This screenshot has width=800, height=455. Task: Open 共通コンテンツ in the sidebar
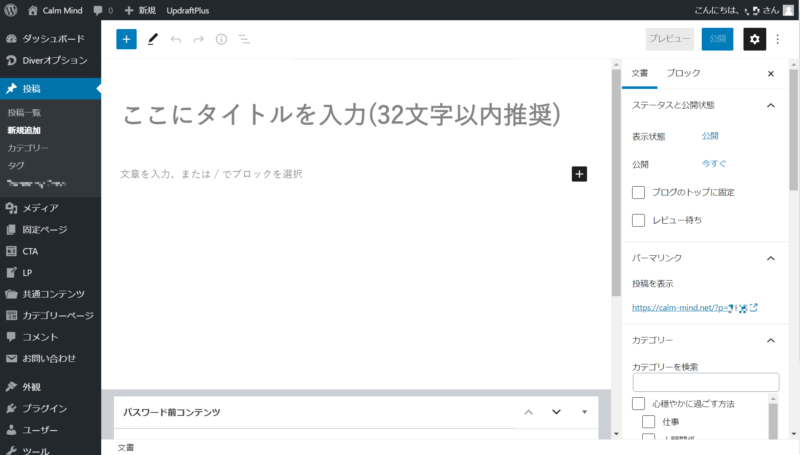click(51, 294)
